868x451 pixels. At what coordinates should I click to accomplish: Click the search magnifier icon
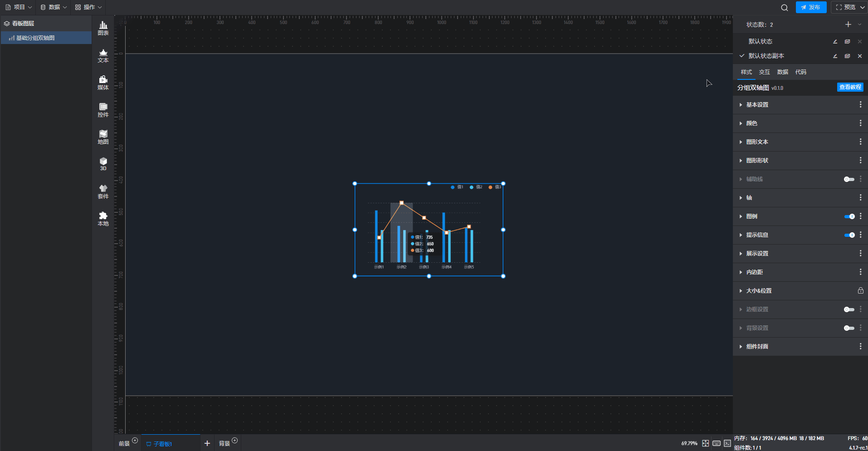784,8
